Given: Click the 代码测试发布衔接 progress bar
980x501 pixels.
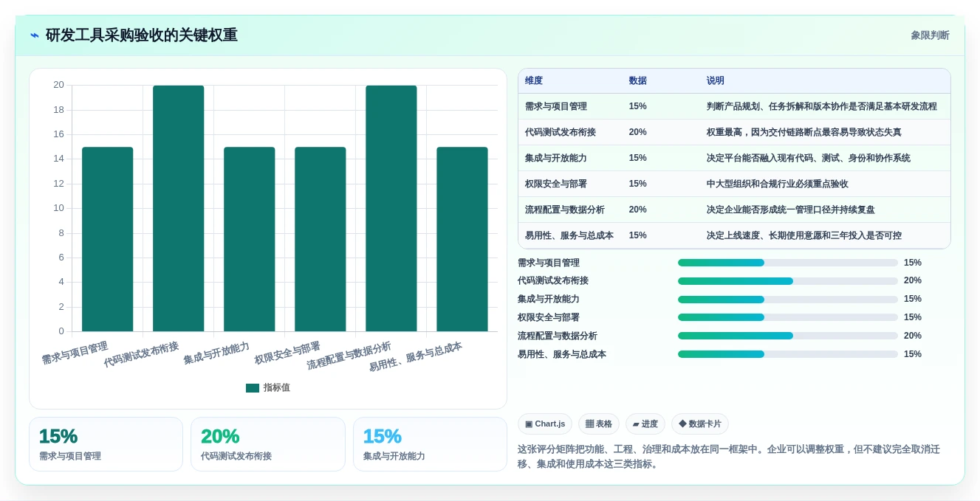Looking at the screenshot, I should click(x=788, y=281).
